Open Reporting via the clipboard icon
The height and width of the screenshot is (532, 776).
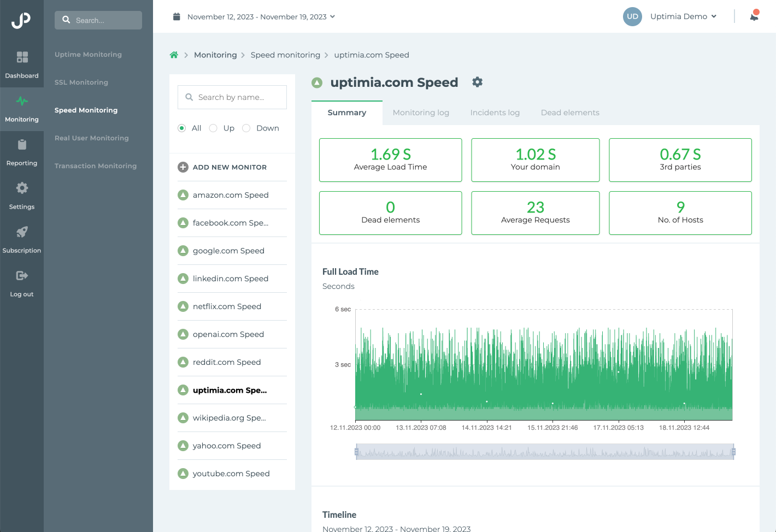coord(22,151)
